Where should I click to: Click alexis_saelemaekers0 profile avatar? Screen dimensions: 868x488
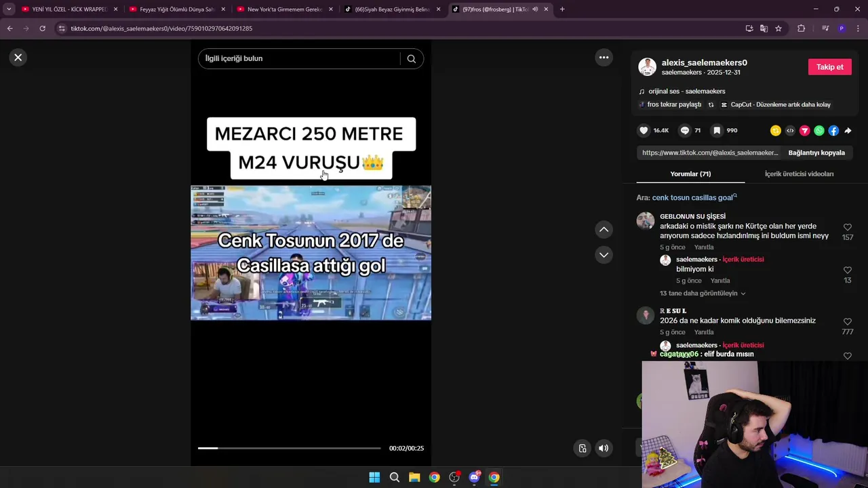click(x=647, y=67)
